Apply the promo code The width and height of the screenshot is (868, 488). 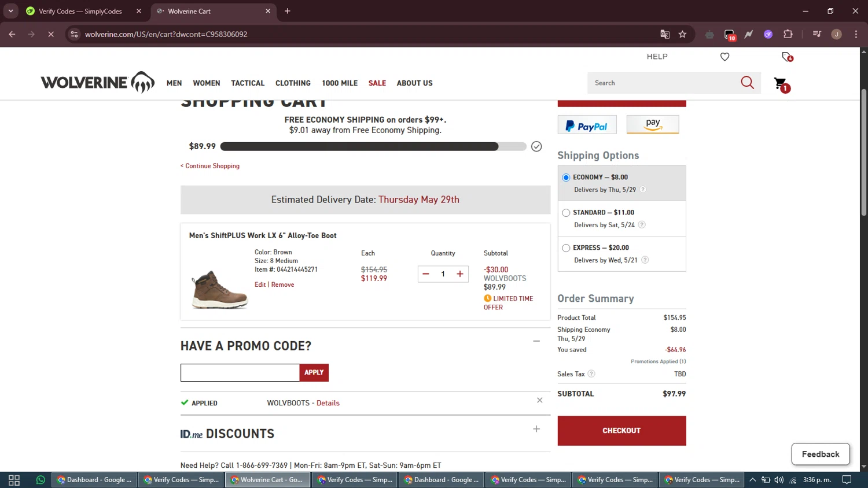(314, 372)
